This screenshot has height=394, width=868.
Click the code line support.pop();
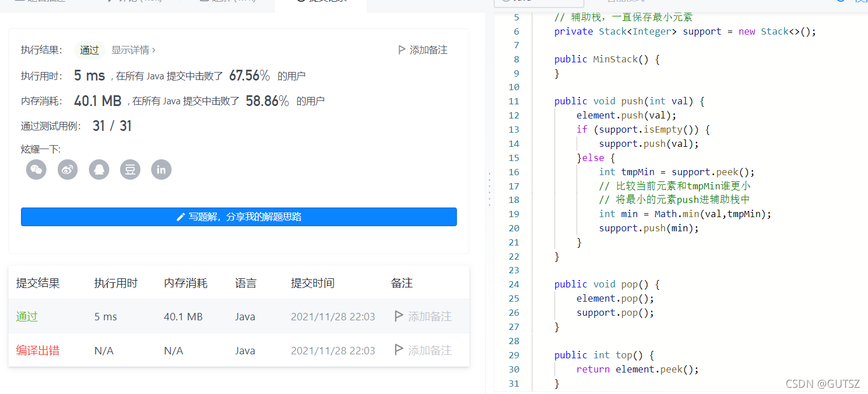(615, 313)
